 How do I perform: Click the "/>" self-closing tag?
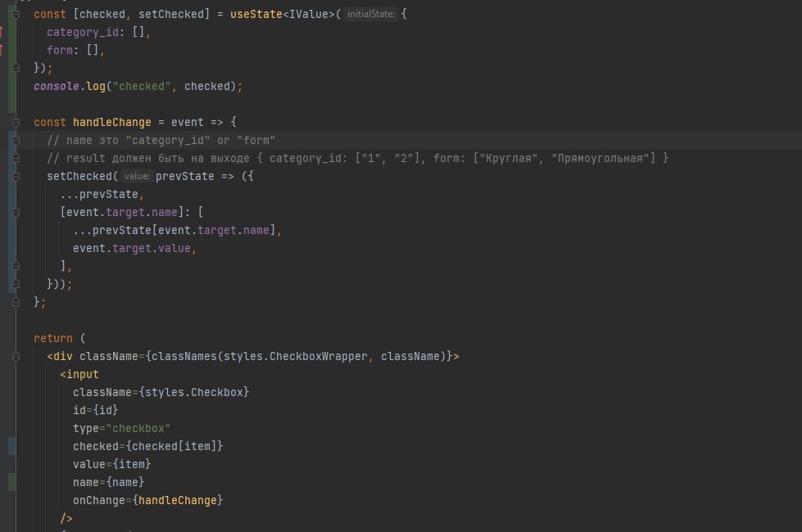click(66, 518)
